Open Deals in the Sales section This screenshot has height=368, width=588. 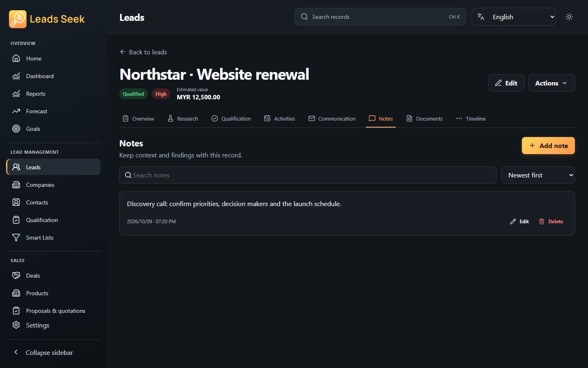pyautogui.click(x=53, y=276)
